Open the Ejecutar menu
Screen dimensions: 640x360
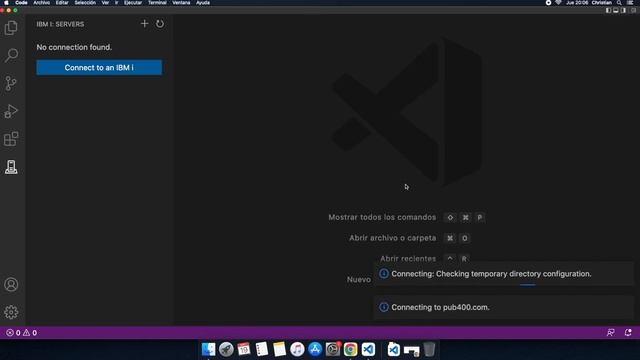(x=133, y=2)
